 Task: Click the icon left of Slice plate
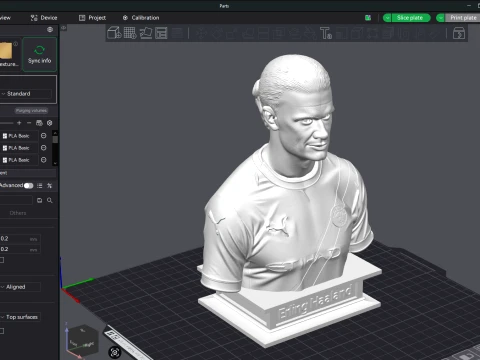point(368,18)
